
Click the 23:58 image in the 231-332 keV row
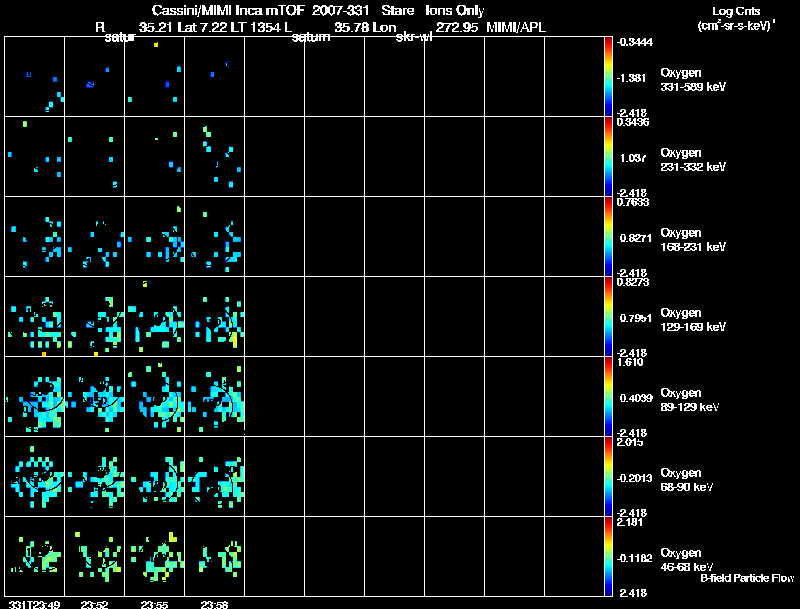point(215,157)
